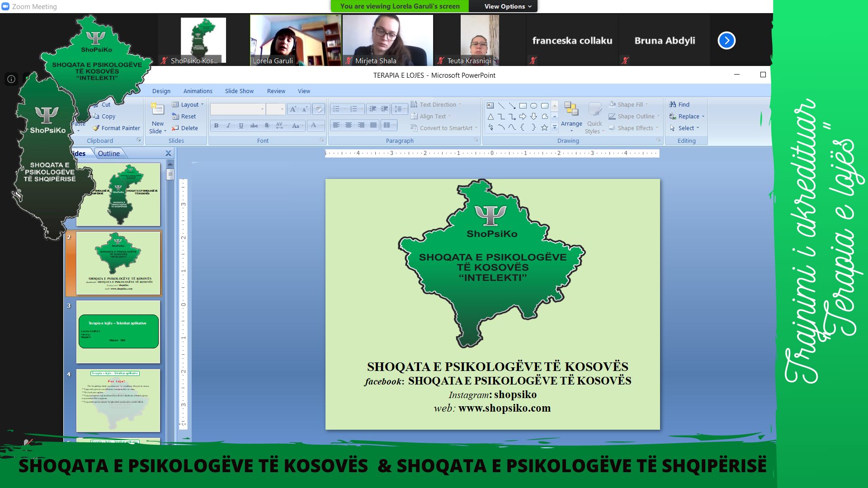
Task: Open Zoom View Options menu
Action: click(508, 6)
